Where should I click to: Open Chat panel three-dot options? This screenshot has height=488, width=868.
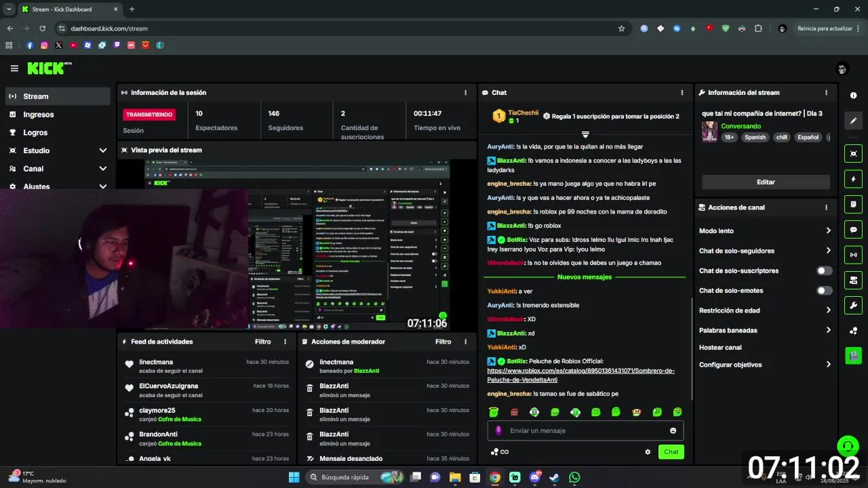pyautogui.click(x=682, y=93)
